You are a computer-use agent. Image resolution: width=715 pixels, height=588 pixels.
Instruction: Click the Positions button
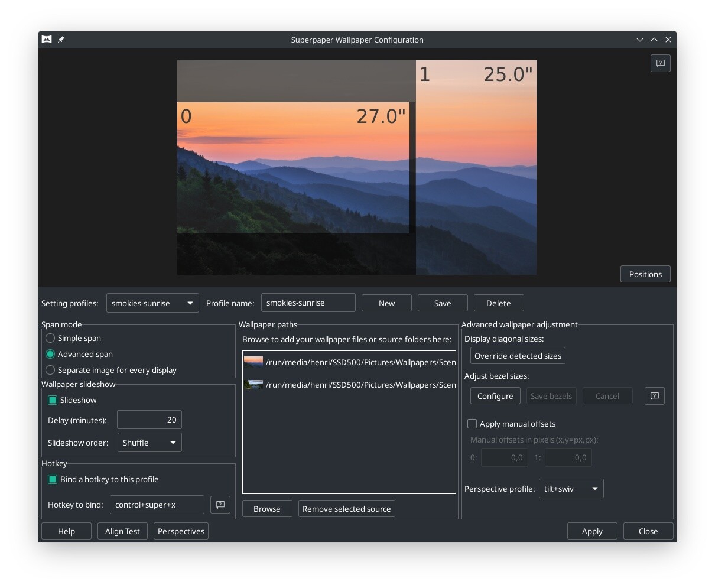coord(645,274)
